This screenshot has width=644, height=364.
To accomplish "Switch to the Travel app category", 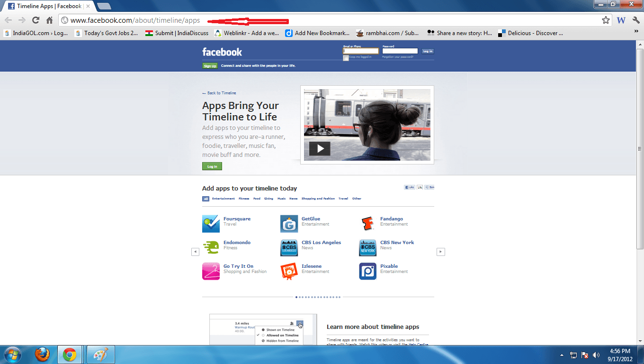I will 343,199.
